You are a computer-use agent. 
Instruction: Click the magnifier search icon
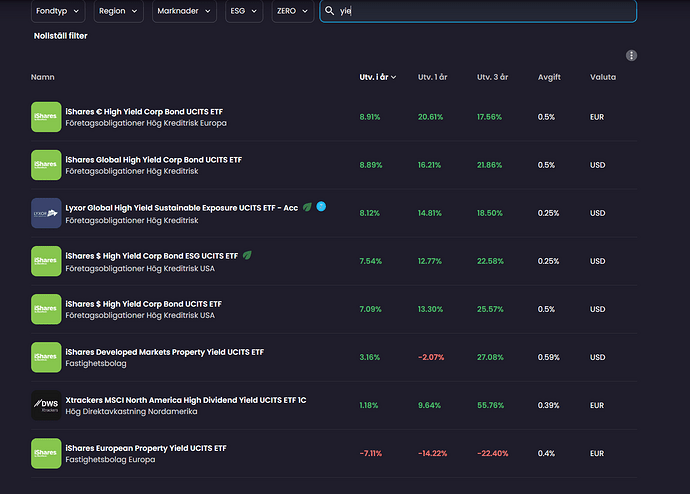(x=330, y=11)
